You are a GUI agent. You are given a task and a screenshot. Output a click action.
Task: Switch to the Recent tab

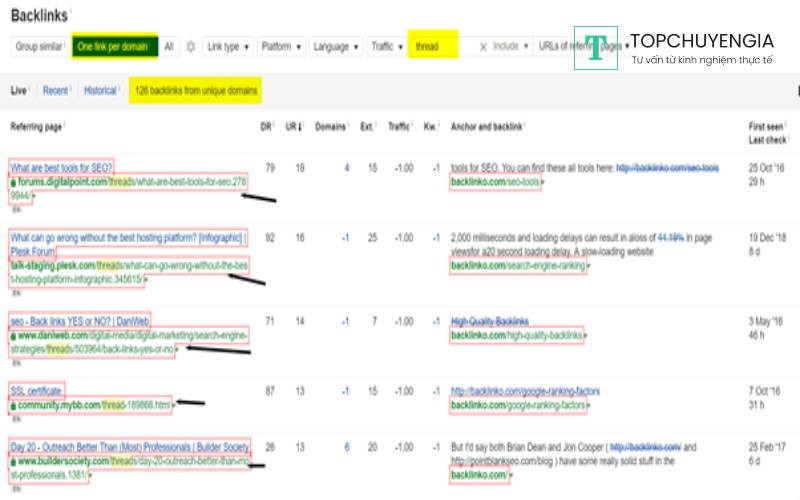pos(56,91)
